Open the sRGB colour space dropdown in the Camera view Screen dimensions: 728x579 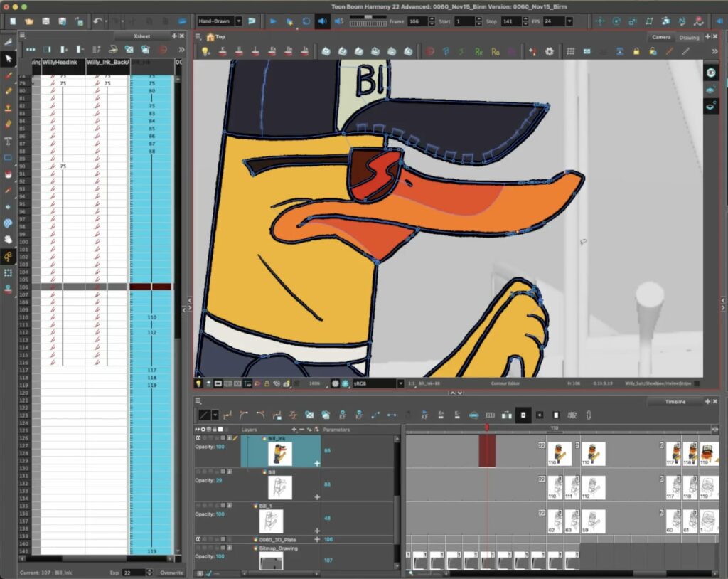400,384
